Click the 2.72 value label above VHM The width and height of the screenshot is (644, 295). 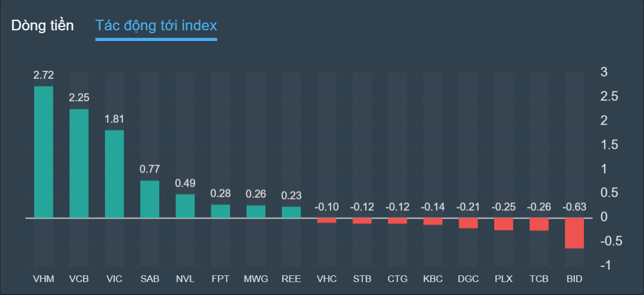44,75
